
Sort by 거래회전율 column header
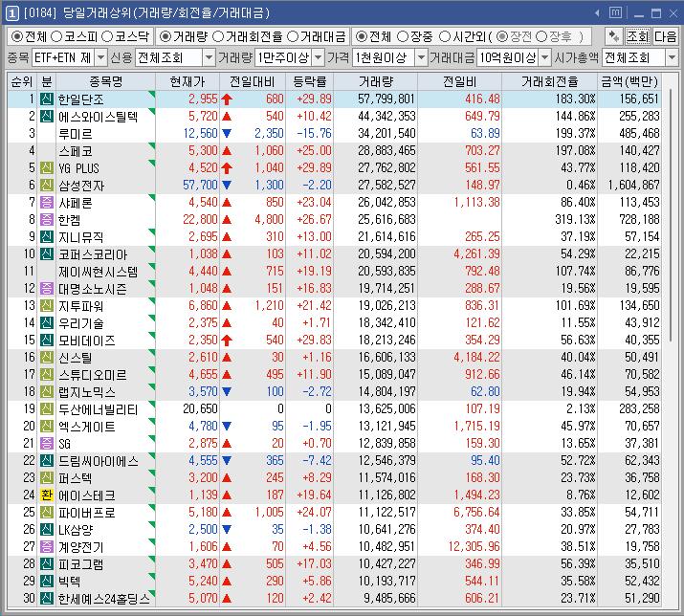pyautogui.click(x=549, y=81)
